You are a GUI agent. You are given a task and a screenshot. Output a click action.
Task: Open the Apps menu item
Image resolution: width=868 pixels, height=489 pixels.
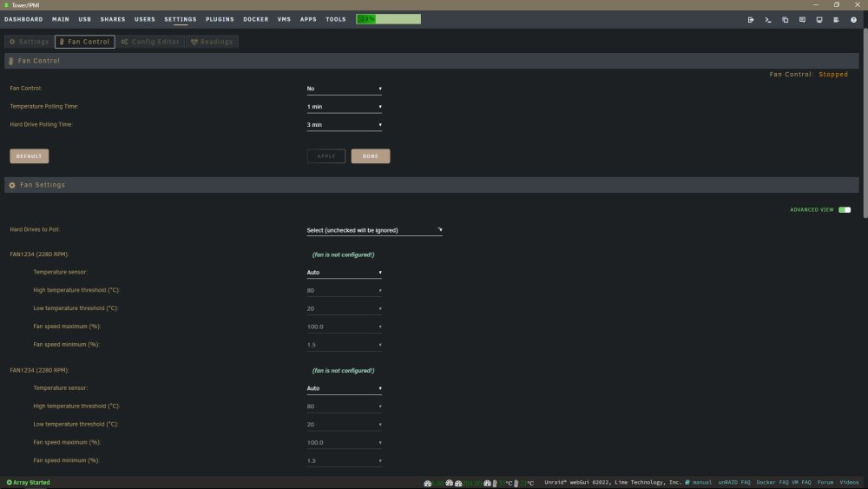(308, 19)
